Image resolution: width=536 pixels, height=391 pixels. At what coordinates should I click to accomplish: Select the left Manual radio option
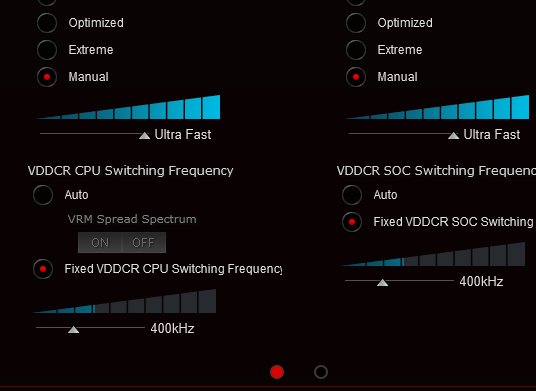[47, 77]
